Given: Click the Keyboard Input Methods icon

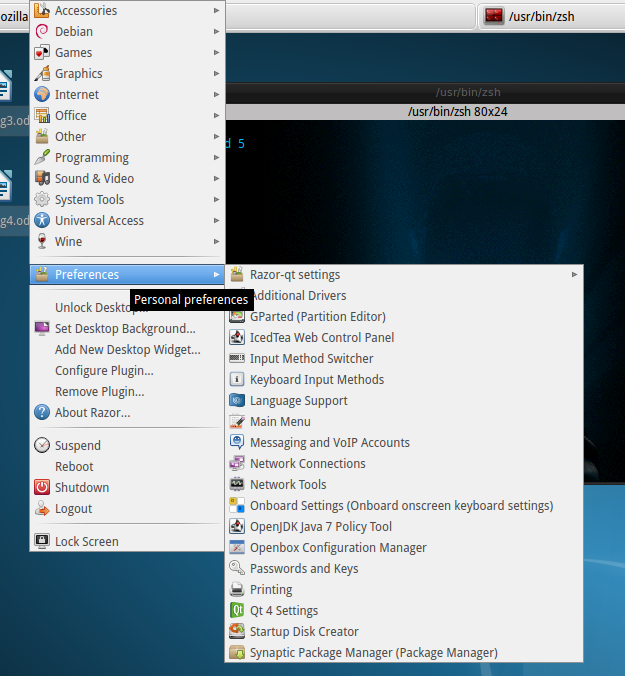Looking at the screenshot, I should (237, 379).
